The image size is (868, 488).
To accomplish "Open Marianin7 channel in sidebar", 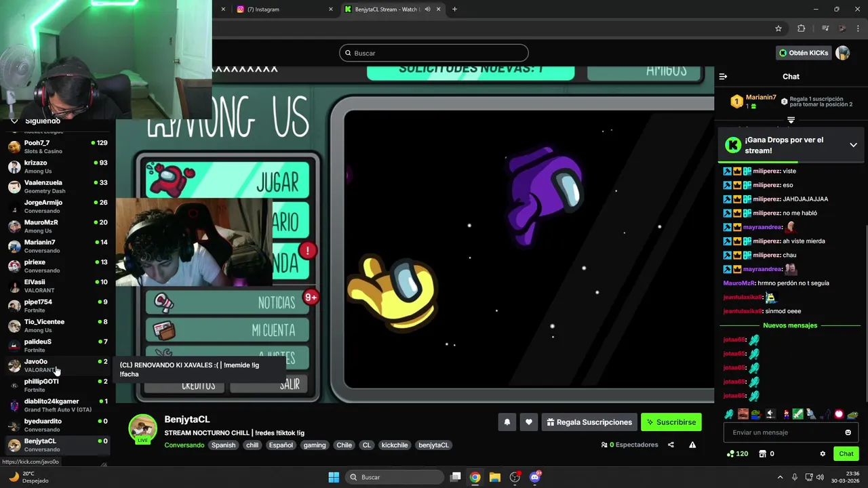I will pos(58,246).
